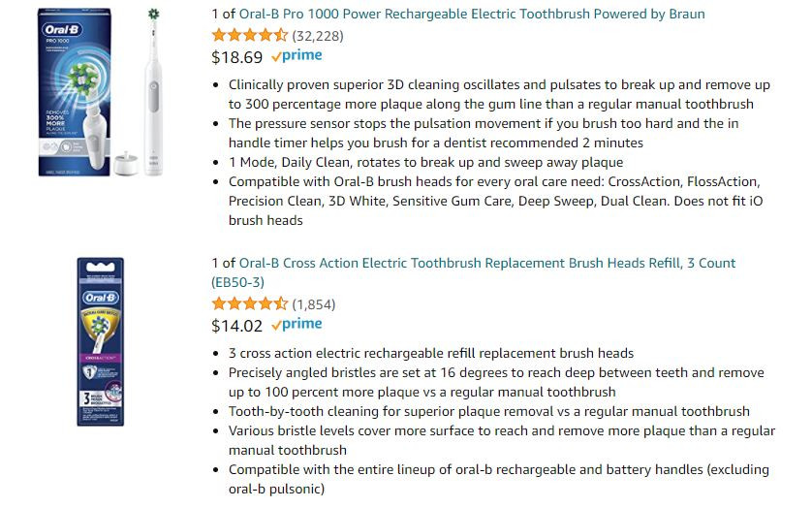Click the (EB50-3) model code link text

tap(237, 282)
